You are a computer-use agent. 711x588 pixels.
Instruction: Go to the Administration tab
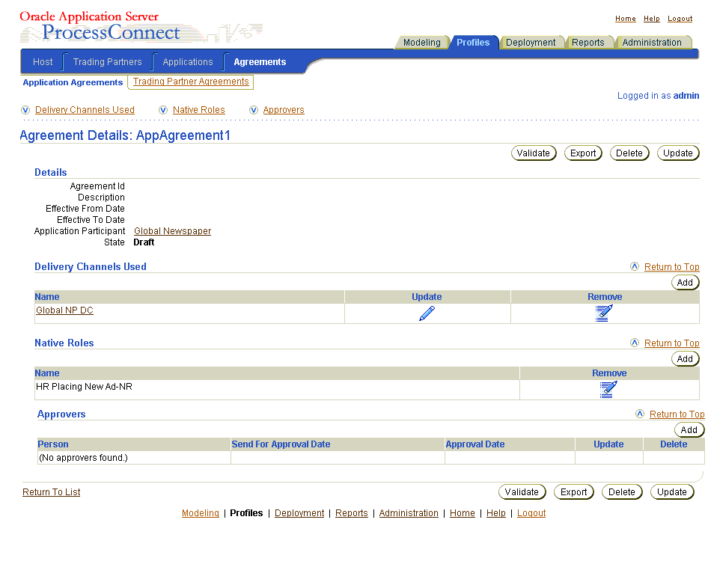point(652,42)
